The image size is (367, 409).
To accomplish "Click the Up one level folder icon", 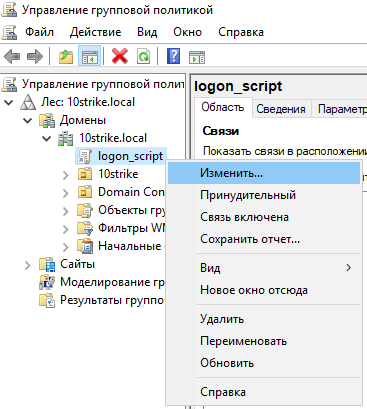I will tap(66, 56).
